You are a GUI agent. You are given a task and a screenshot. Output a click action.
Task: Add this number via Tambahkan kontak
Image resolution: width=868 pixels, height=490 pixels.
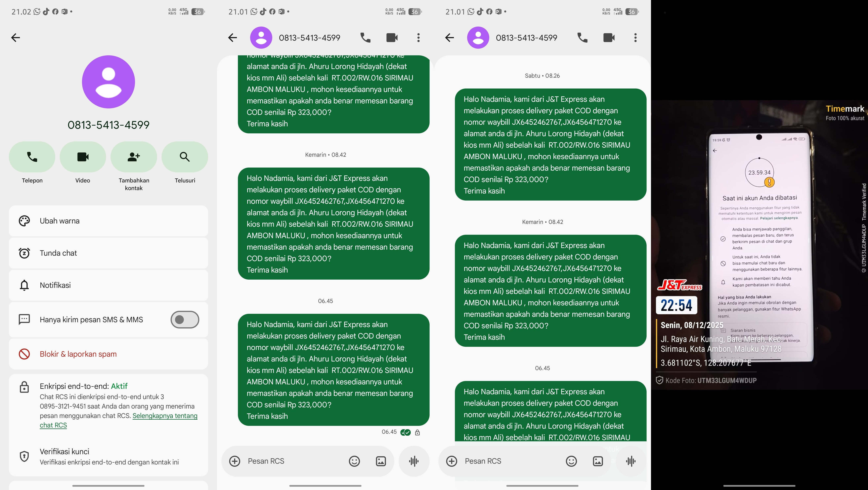(x=134, y=157)
